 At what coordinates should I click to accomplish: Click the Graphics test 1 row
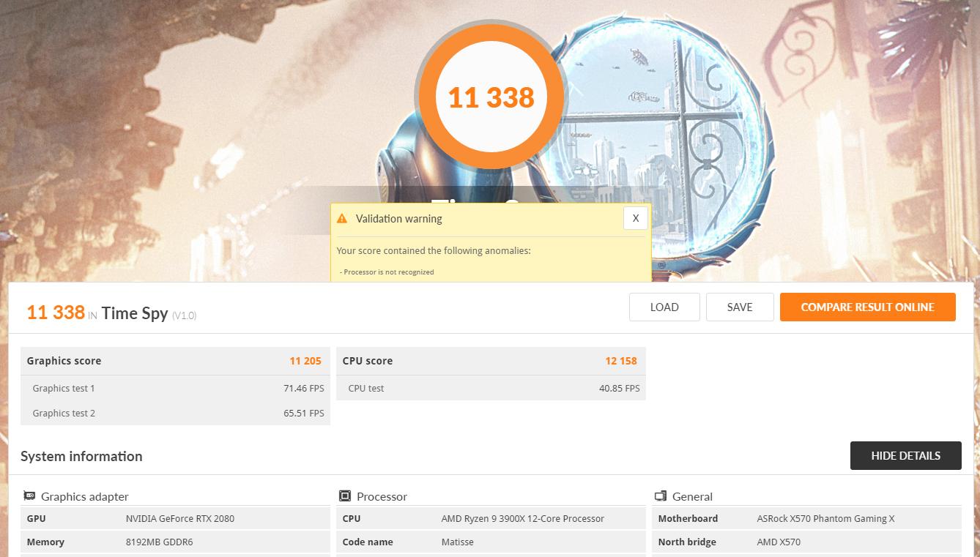tap(175, 388)
